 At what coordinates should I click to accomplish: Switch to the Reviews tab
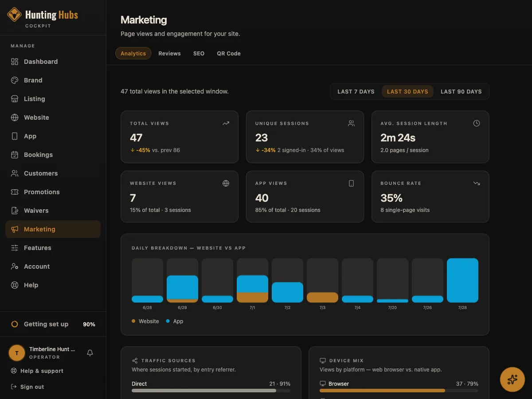[169, 53]
